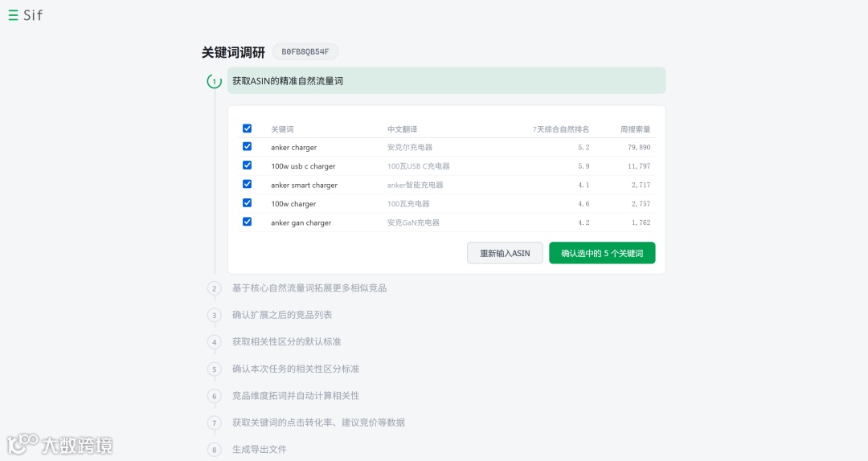The width and height of the screenshot is (868, 461).
Task: Uncheck the anker gan charger checkbox
Action: pos(247,222)
